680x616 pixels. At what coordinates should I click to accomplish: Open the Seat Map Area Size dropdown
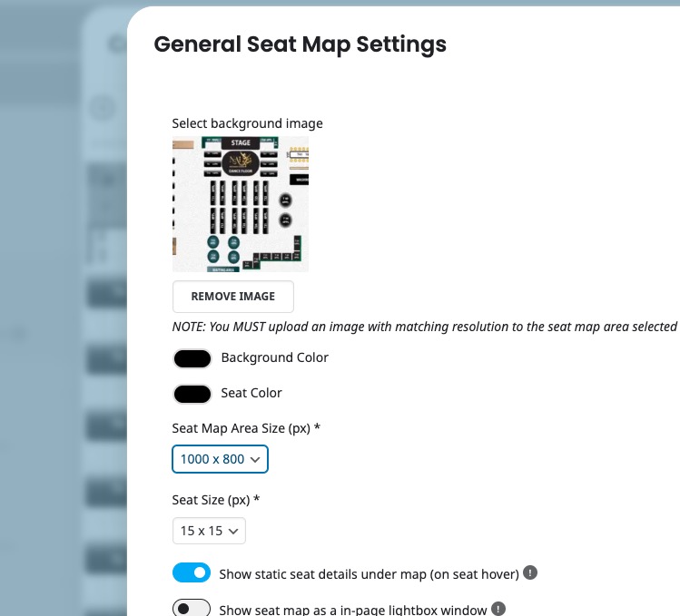(x=220, y=459)
